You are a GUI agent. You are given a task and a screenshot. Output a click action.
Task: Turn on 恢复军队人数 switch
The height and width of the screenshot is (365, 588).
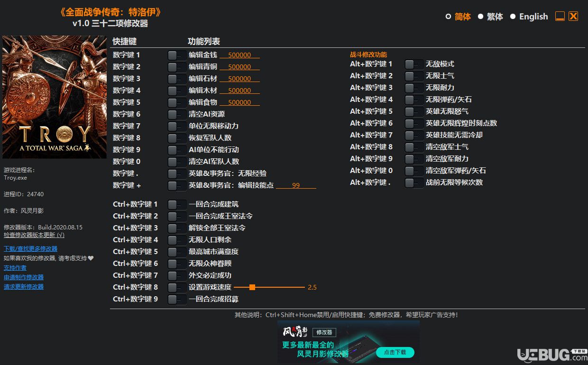tap(177, 138)
